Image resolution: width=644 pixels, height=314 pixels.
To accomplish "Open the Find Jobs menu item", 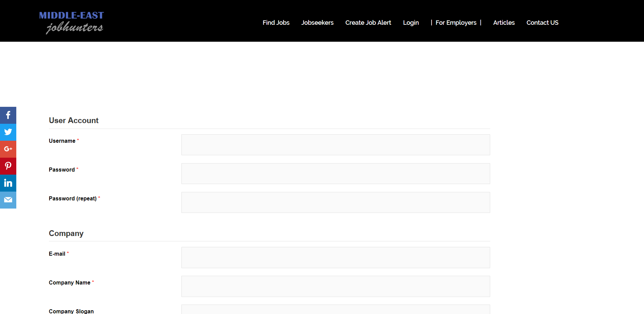I will click(x=276, y=23).
